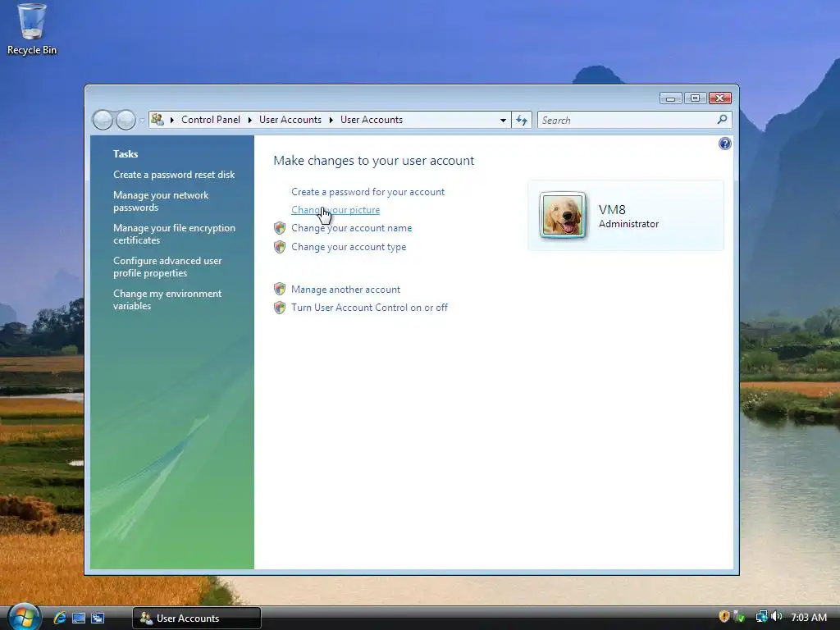Open the recent pages dropdown arrow
The width and height of the screenshot is (840, 630).
click(142, 120)
